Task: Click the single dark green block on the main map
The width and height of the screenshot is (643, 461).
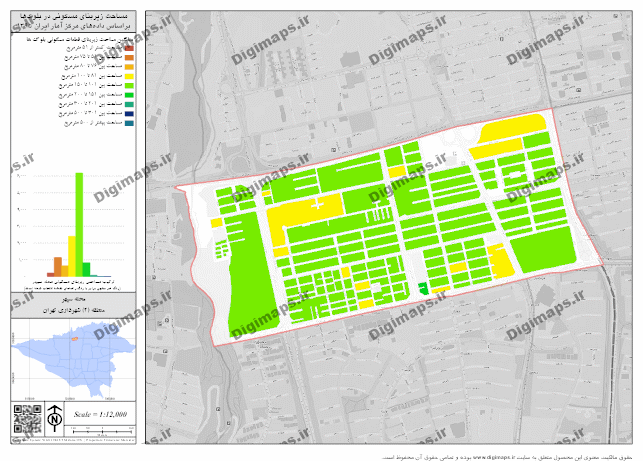Action: [423, 288]
